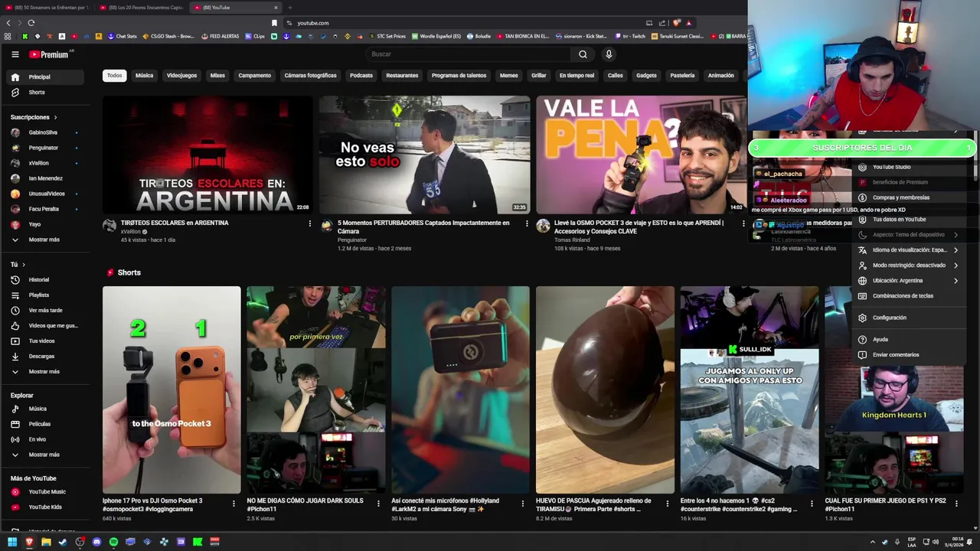Image resolution: width=980 pixels, height=551 pixels.
Task: Open GabinoSilva subscription channel
Action: pyautogui.click(x=44, y=132)
